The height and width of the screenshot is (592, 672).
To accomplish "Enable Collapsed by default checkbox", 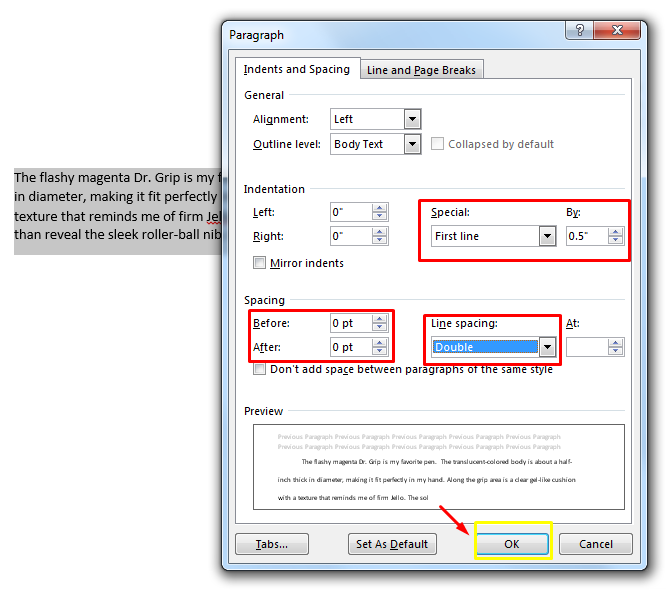I will [x=437, y=144].
